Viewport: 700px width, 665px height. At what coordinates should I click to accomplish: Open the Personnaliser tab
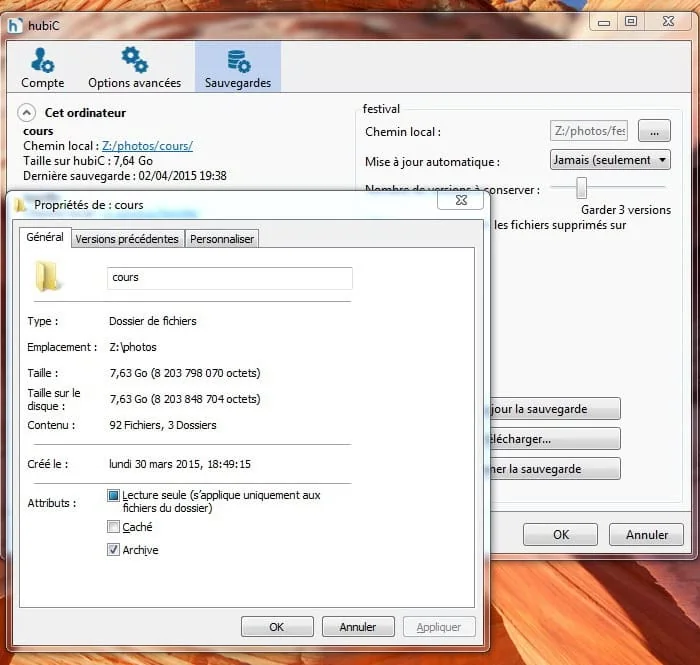click(222, 239)
